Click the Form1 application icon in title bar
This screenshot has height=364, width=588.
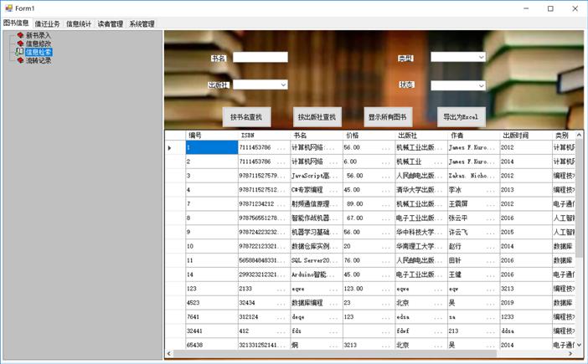click(8, 8)
